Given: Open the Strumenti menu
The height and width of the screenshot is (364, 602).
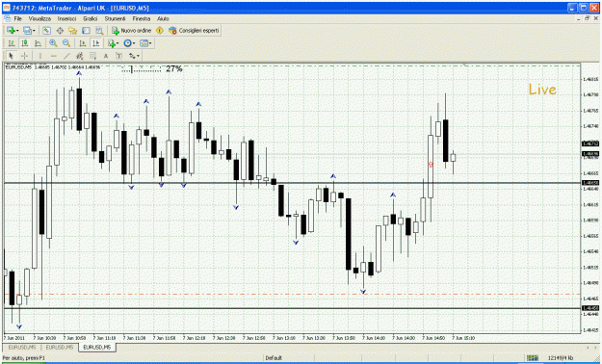Looking at the screenshot, I should 115,18.
